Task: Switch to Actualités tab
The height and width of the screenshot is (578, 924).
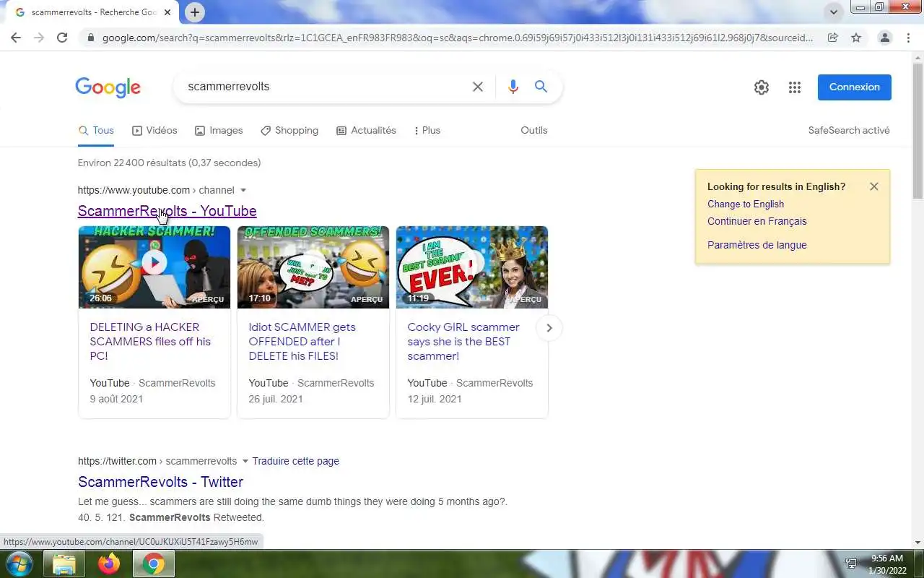Action: point(366,131)
